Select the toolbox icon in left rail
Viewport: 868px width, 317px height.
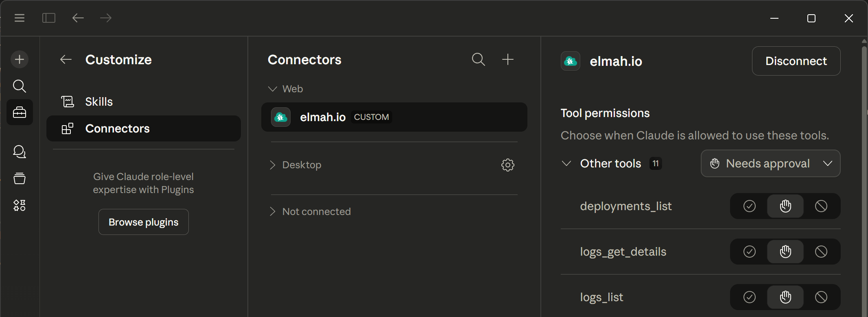click(x=20, y=112)
